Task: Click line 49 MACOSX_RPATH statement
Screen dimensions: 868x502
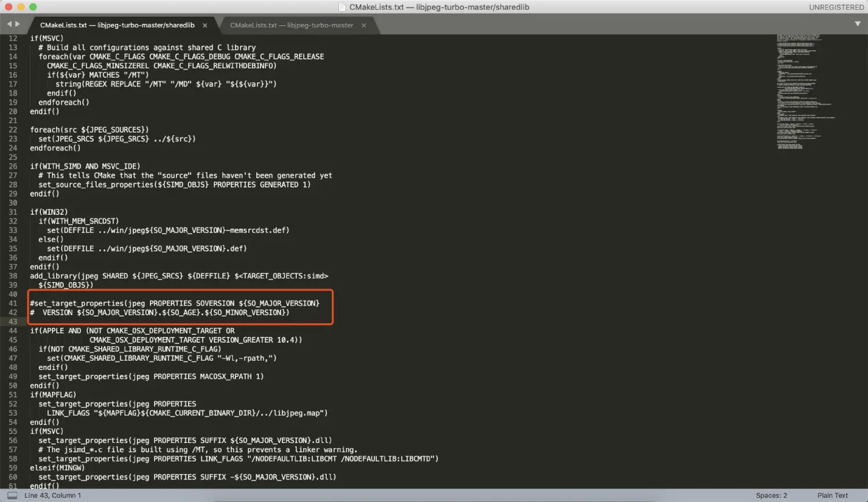Action: click(151, 377)
